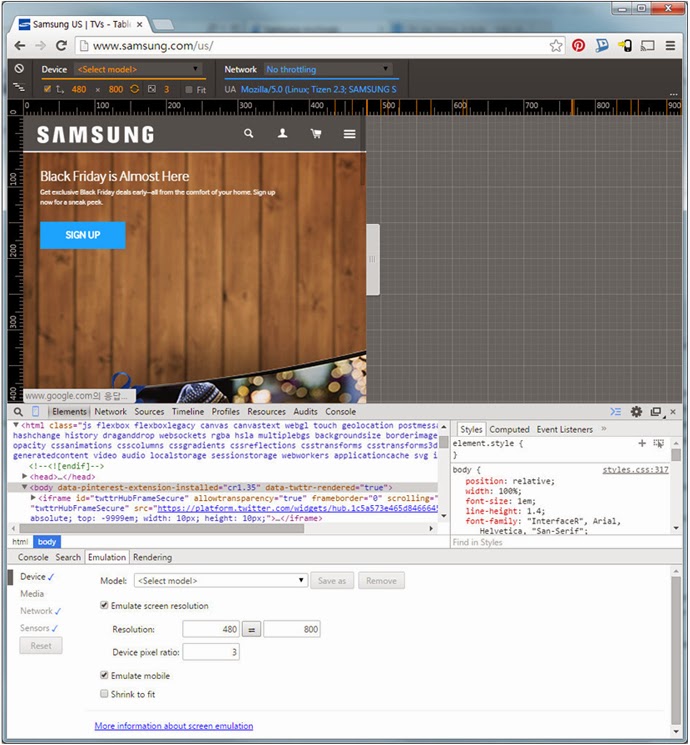Click the Samsung site search magnifier icon
Image resolution: width=690 pixels, height=745 pixels.
[249, 134]
